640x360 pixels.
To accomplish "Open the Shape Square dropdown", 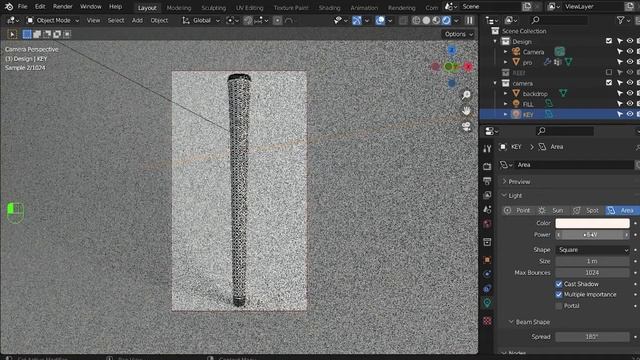I will click(x=592, y=250).
